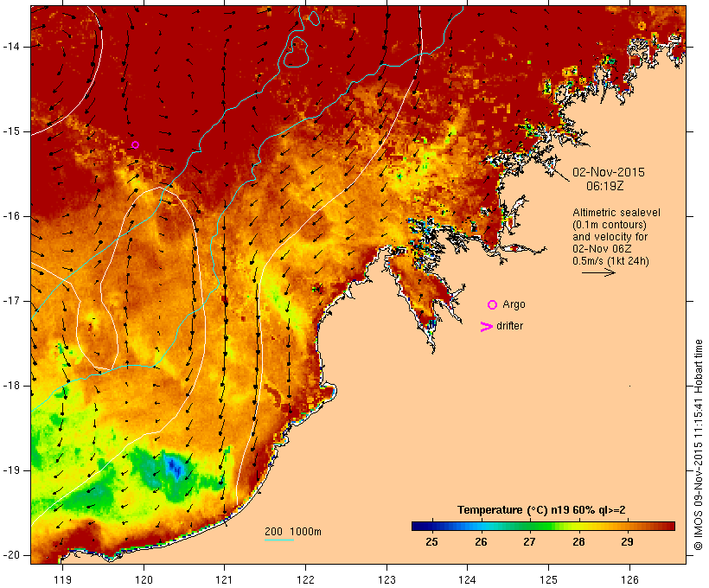Click the longitude axis label '124'
Image resolution: width=709 pixels, height=588 pixels.
pos(468,580)
